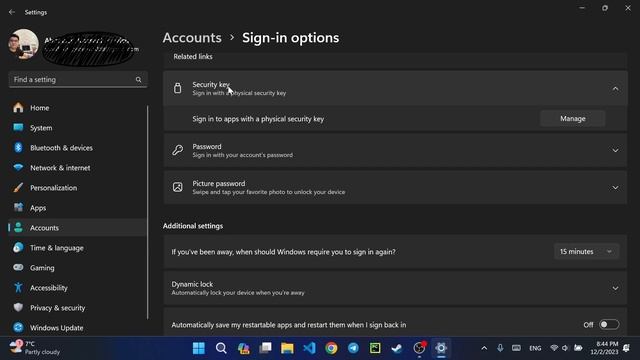Click the search magnifier in Find a setting
The height and width of the screenshot is (360, 640).
tap(138, 80)
